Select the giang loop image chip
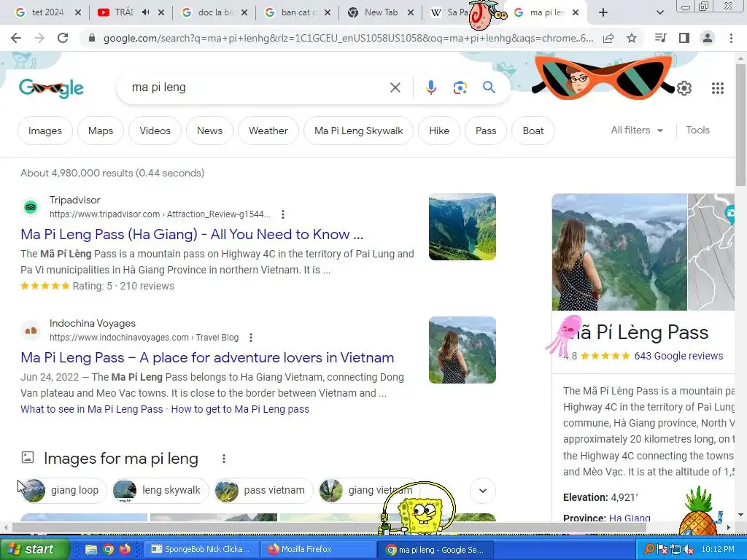 64,491
